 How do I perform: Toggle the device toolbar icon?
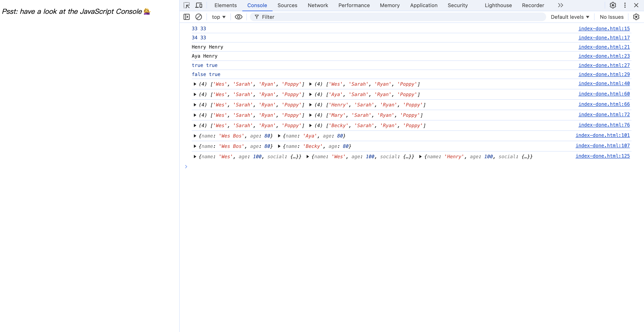click(x=199, y=5)
